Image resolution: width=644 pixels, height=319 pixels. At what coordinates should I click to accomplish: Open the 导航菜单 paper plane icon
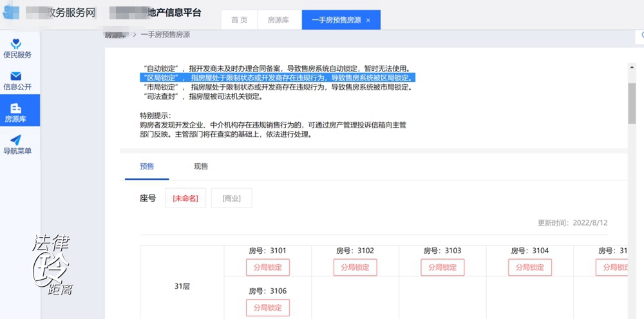click(16, 140)
